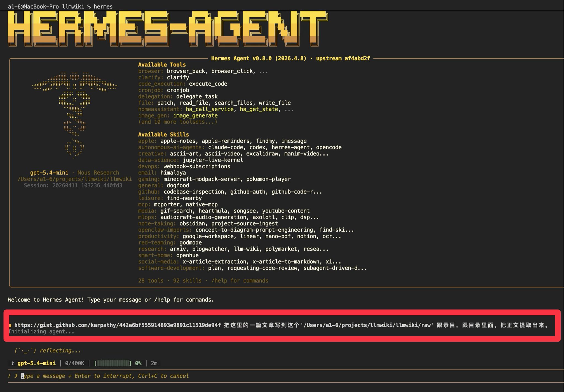Click the 'minecraft-modpack-server' skill
The width and height of the screenshot is (564, 392).
[x=202, y=179]
